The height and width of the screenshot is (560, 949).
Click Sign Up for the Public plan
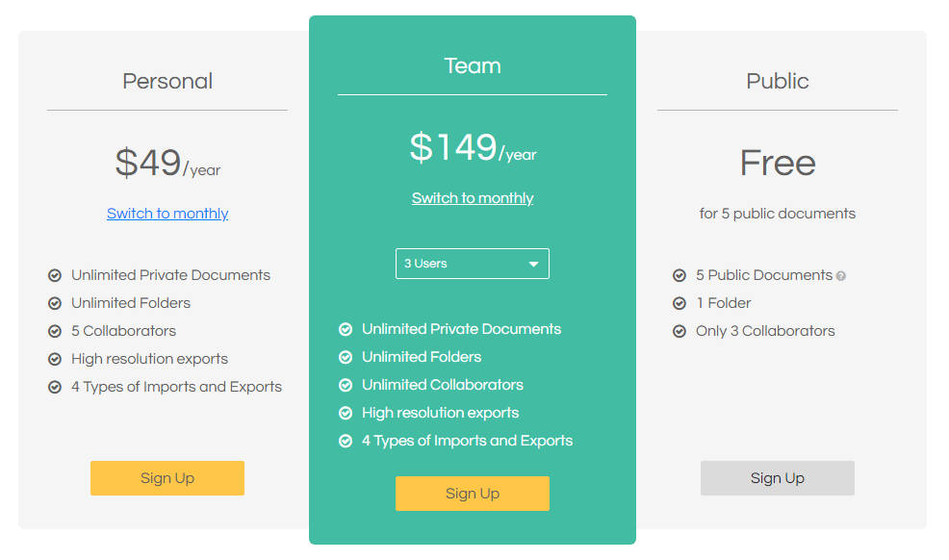pos(777,478)
